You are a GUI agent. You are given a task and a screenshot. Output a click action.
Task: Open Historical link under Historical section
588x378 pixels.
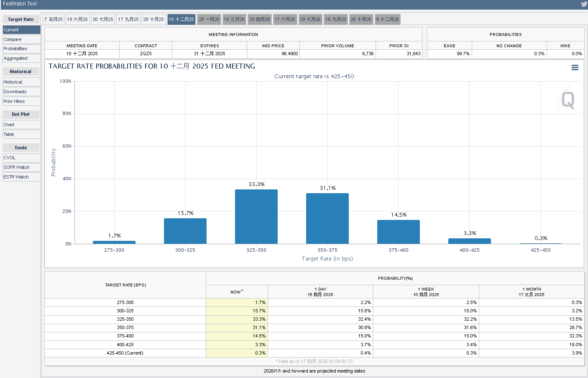(21, 82)
